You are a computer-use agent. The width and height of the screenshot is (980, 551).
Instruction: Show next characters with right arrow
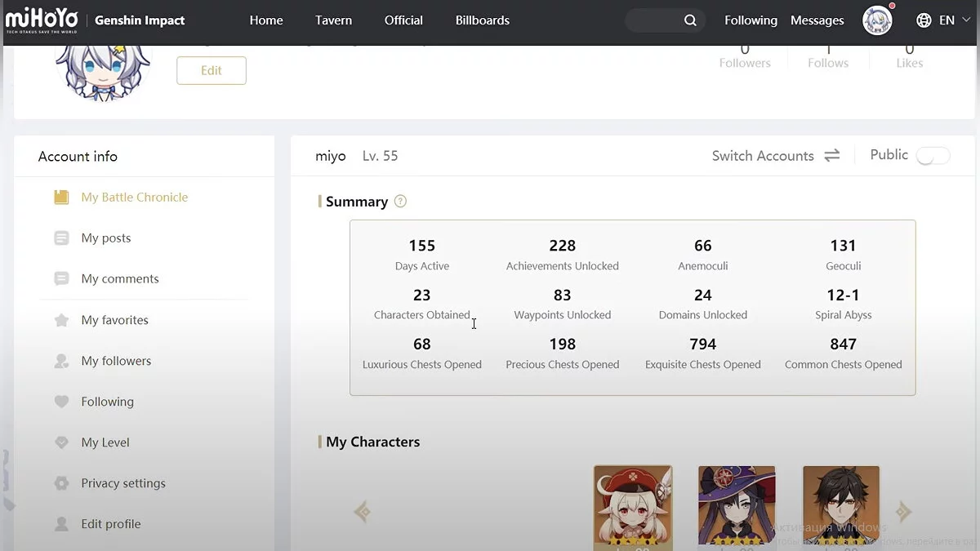tap(903, 512)
